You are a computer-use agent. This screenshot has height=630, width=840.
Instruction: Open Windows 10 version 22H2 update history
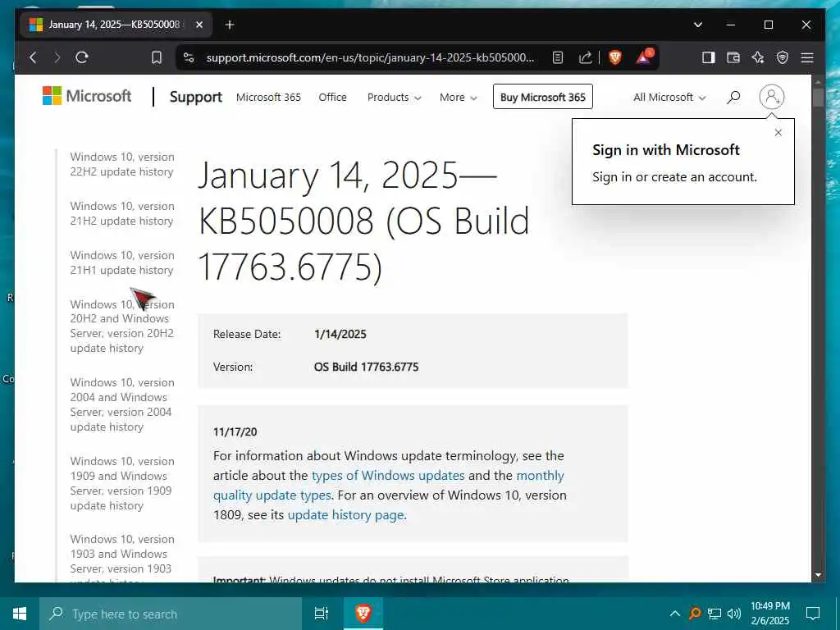(x=122, y=164)
